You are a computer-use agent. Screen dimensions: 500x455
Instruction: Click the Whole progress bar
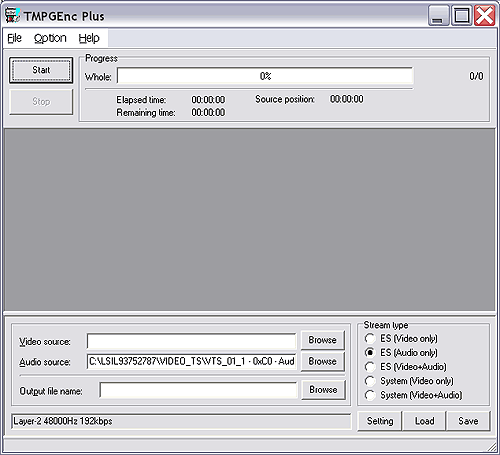tap(265, 76)
